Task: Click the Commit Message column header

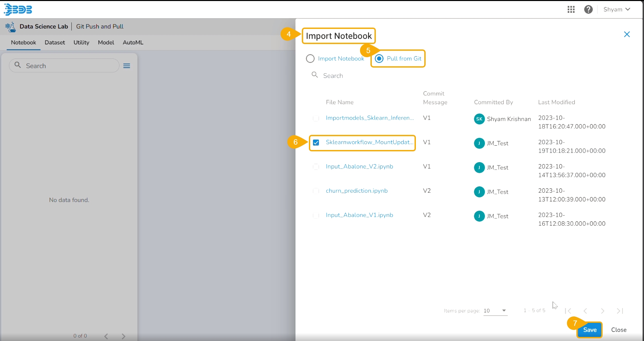Action: [x=435, y=98]
